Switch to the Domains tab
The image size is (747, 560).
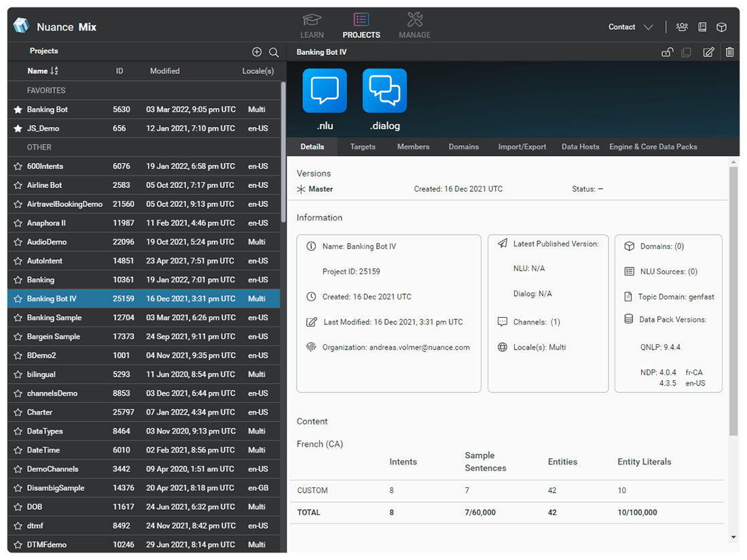[x=464, y=147]
